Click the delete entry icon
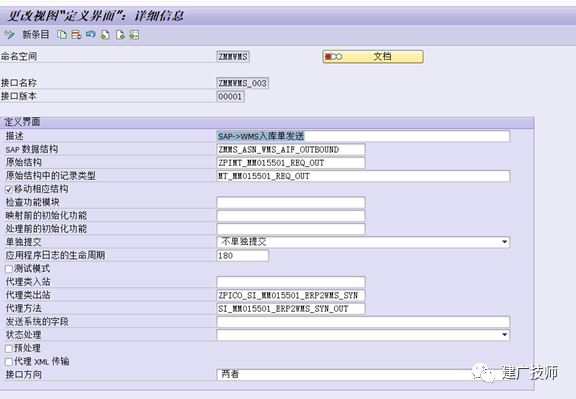Image resolution: width=576 pixels, height=399 pixels. tap(76, 35)
